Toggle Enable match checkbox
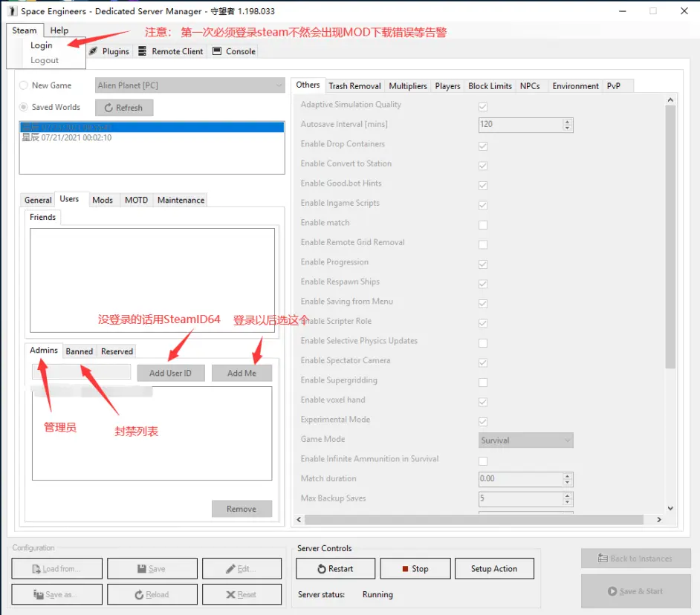 tap(482, 224)
